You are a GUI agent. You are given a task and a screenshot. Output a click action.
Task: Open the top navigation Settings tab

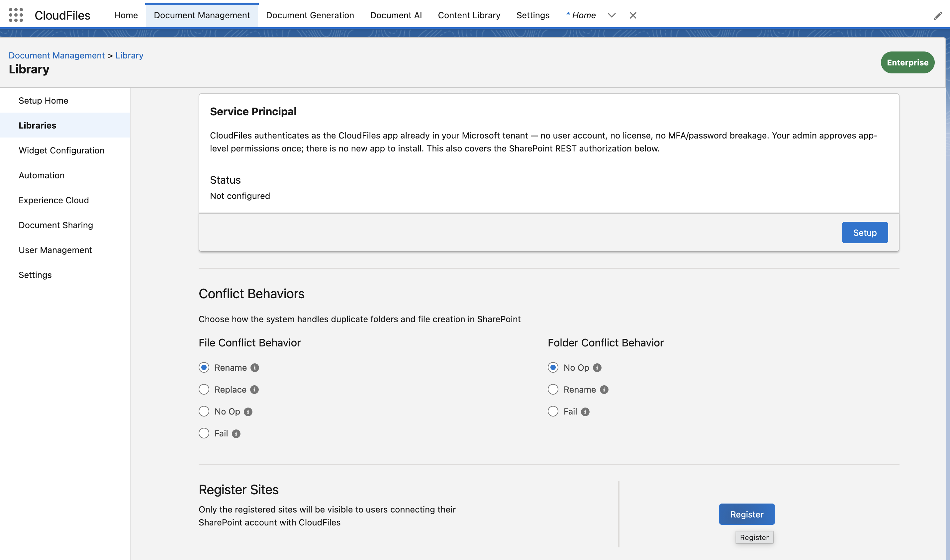click(x=533, y=15)
